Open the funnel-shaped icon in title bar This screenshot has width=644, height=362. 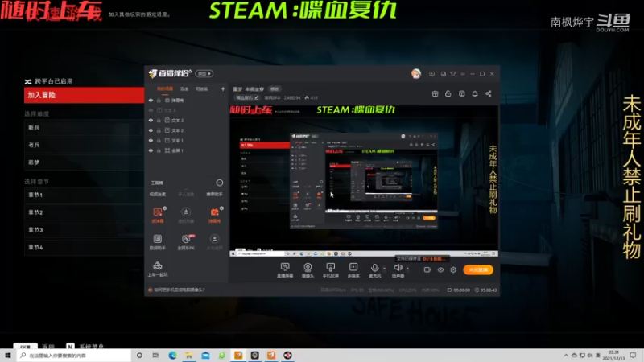click(x=453, y=74)
